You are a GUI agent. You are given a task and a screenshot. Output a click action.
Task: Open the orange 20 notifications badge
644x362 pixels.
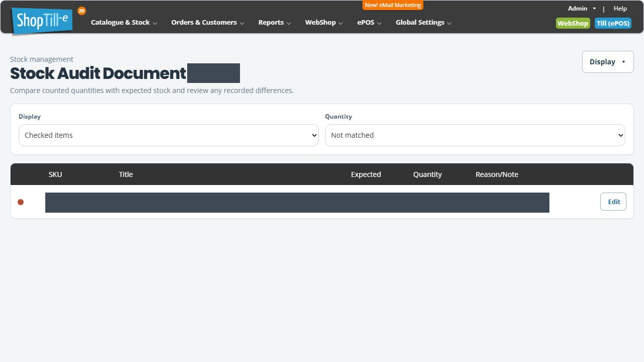coord(82,11)
